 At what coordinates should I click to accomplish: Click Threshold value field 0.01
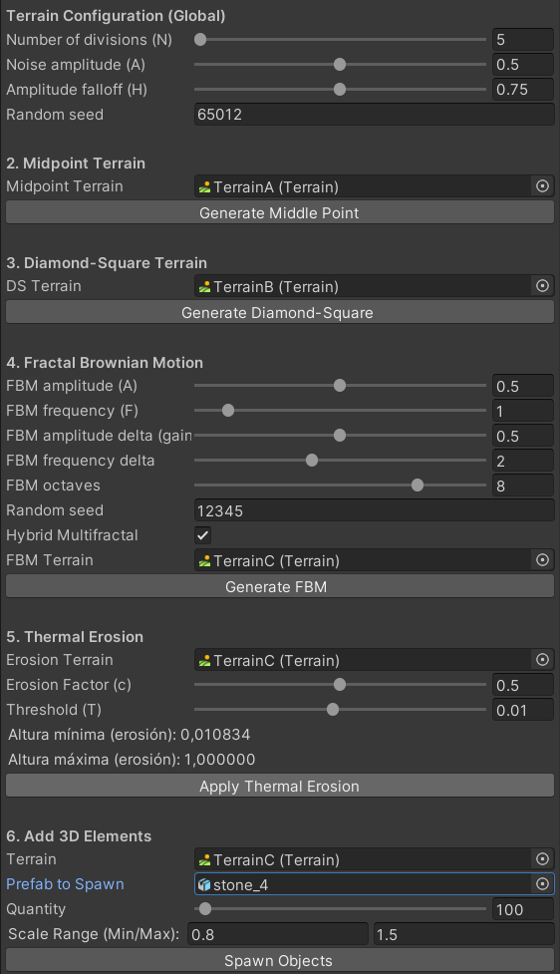[523, 710]
